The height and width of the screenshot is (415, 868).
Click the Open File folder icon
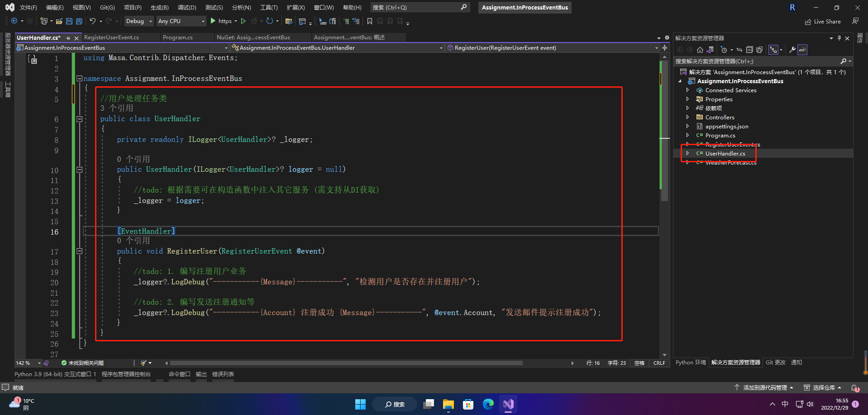point(59,21)
